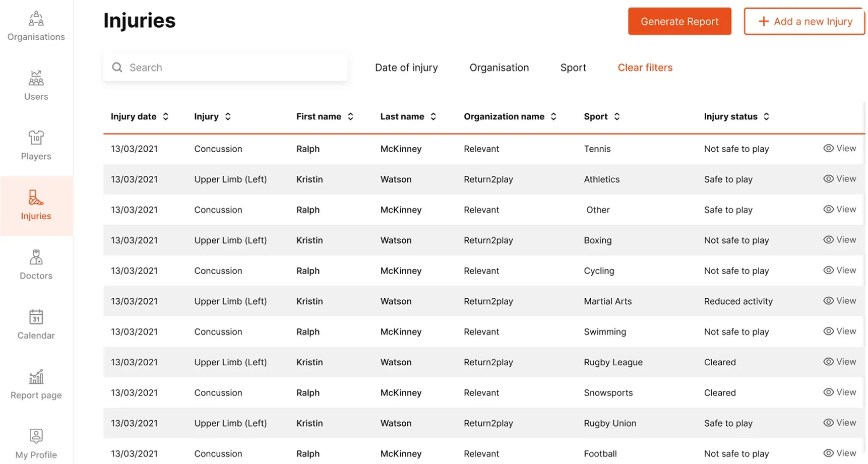868x464 pixels.
Task: Open the Date of injury filter
Action: 406,68
